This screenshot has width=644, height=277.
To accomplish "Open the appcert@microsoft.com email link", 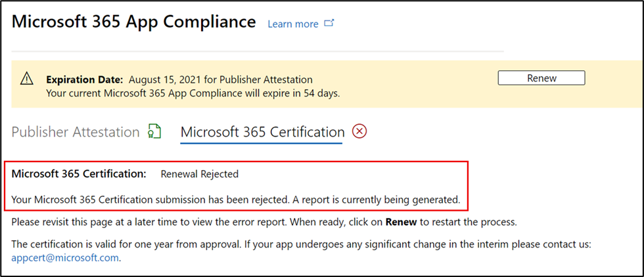I will pos(65,258).
